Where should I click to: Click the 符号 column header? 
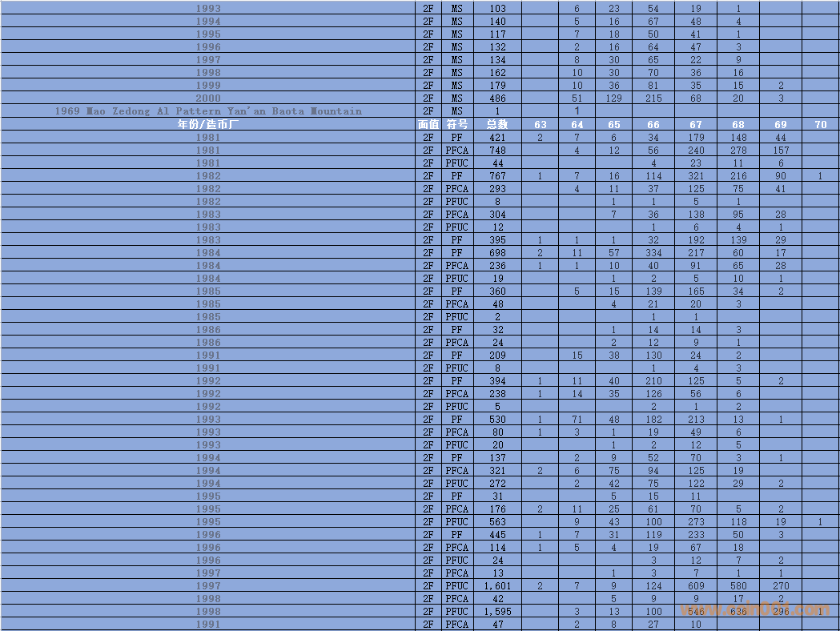point(456,124)
